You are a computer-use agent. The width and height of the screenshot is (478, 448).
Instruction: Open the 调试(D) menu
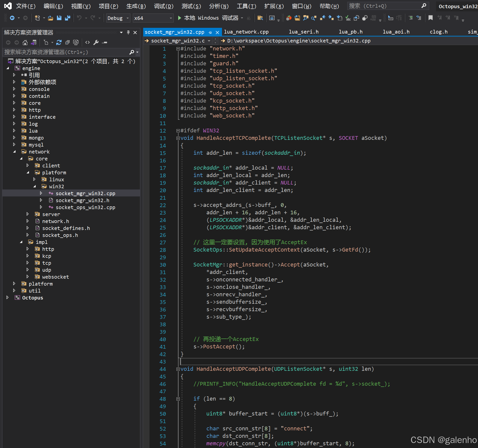tap(163, 6)
